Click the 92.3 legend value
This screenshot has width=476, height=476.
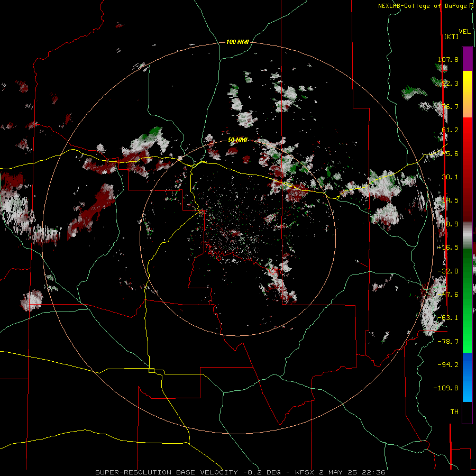[450, 83]
